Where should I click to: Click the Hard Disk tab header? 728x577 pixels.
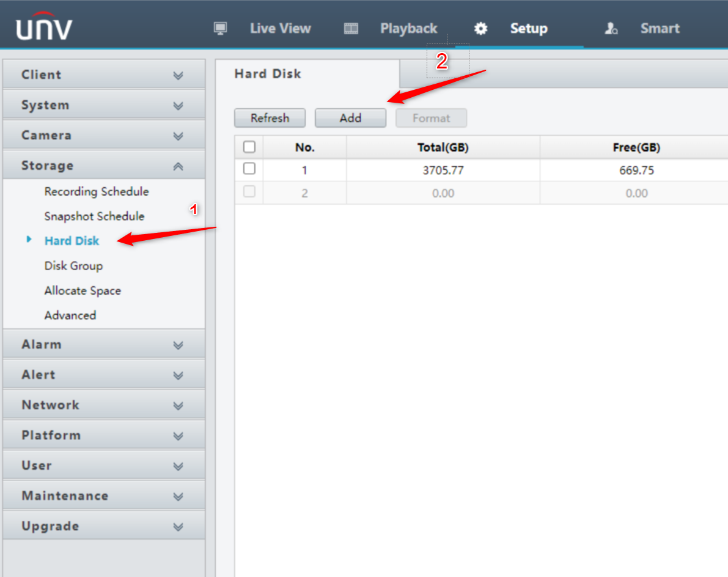[x=268, y=74]
